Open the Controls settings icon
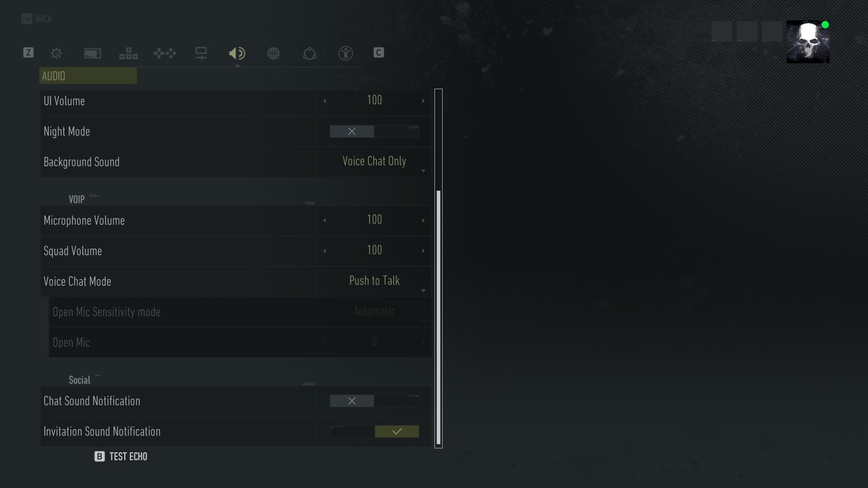 pyautogui.click(x=165, y=53)
